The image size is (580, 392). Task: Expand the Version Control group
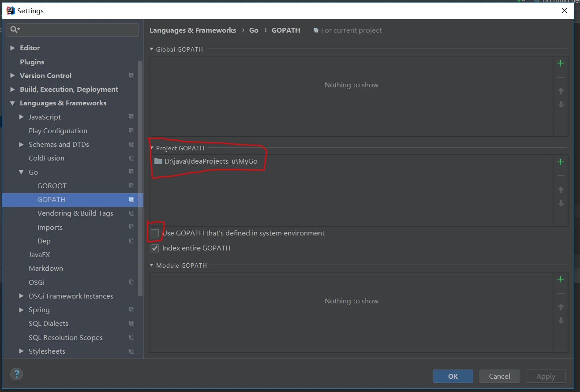[x=12, y=76]
